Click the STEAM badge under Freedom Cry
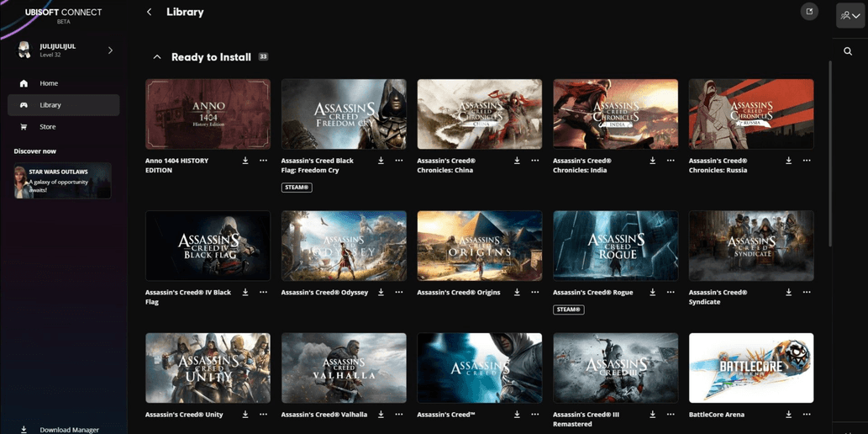This screenshot has height=434, width=868. [x=297, y=188]
